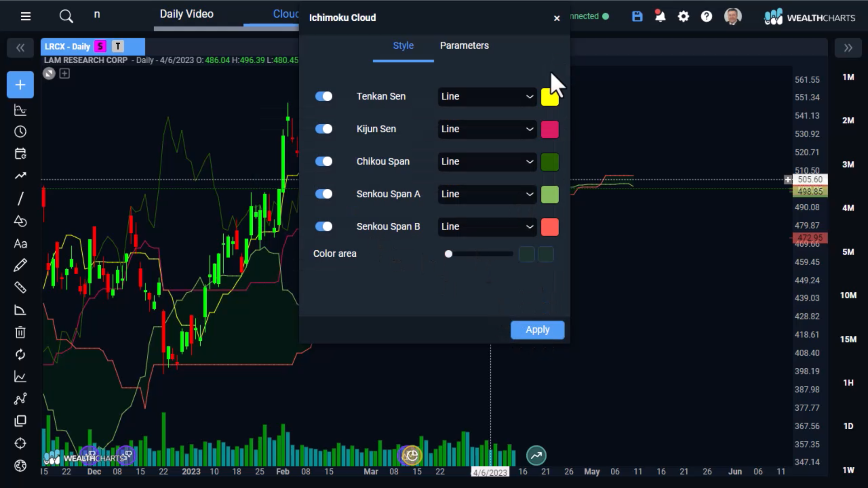Click the magenta S badge on chart tab

click(100, 46)
